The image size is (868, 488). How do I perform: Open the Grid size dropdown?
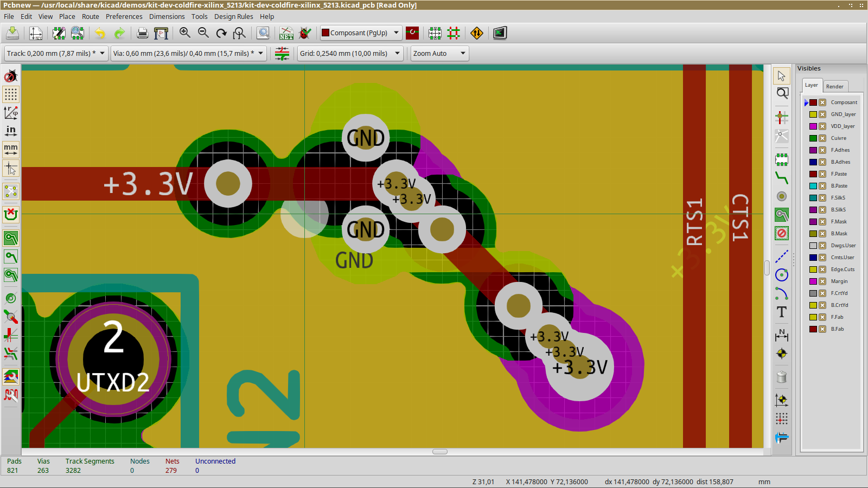click(x=350, y=54)
